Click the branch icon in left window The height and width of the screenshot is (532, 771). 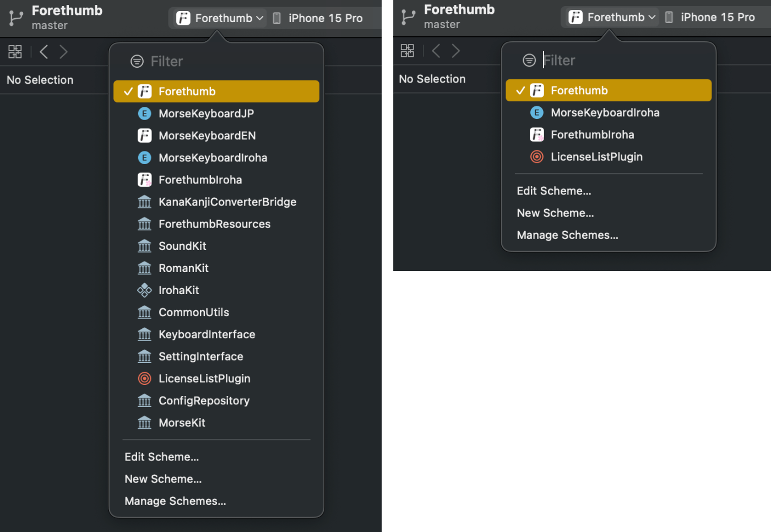point(16,18)
